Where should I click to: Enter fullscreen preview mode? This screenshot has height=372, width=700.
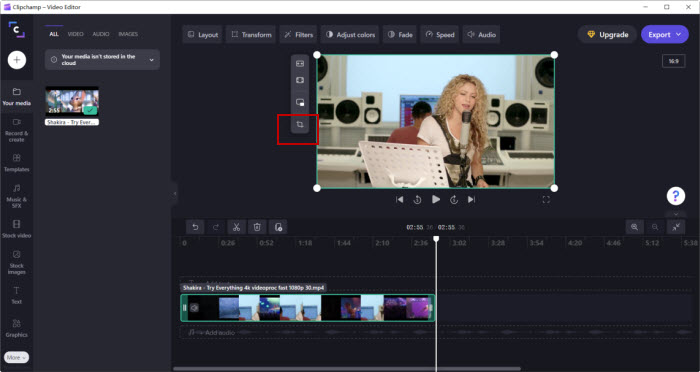click(546, 200)
